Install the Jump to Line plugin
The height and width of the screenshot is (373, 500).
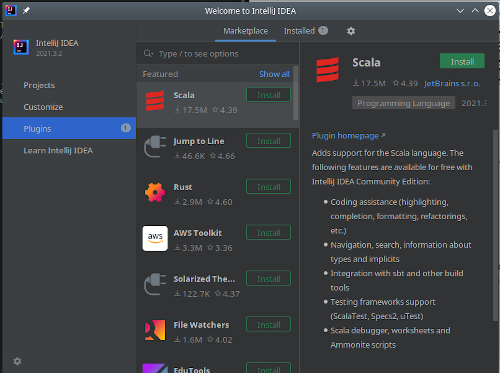pyautogui.click(x=268, y=141)
